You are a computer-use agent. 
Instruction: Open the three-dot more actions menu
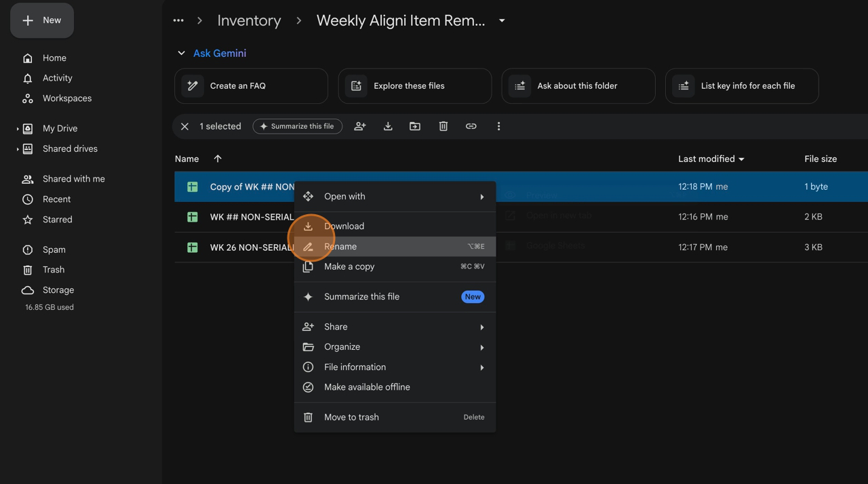[498, 126]
